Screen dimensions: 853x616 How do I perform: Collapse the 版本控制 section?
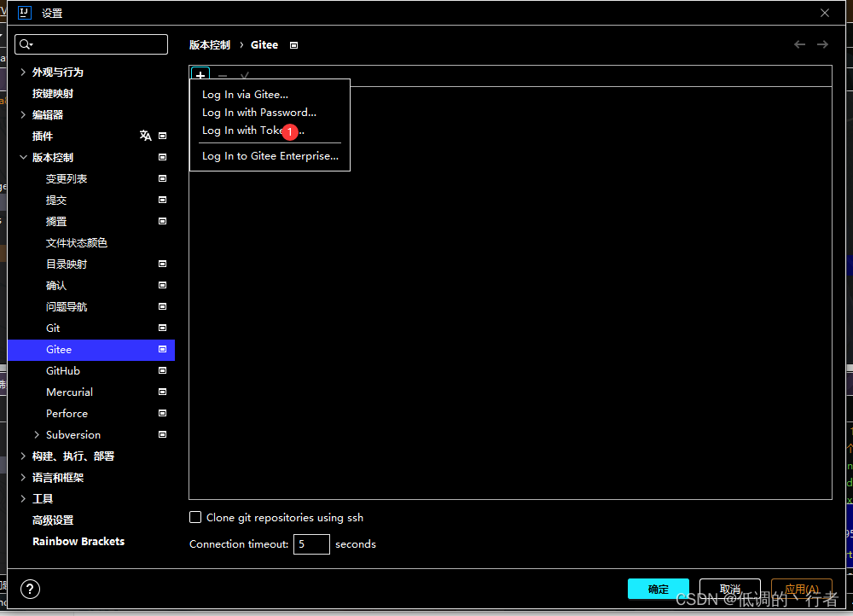point(23,157)
